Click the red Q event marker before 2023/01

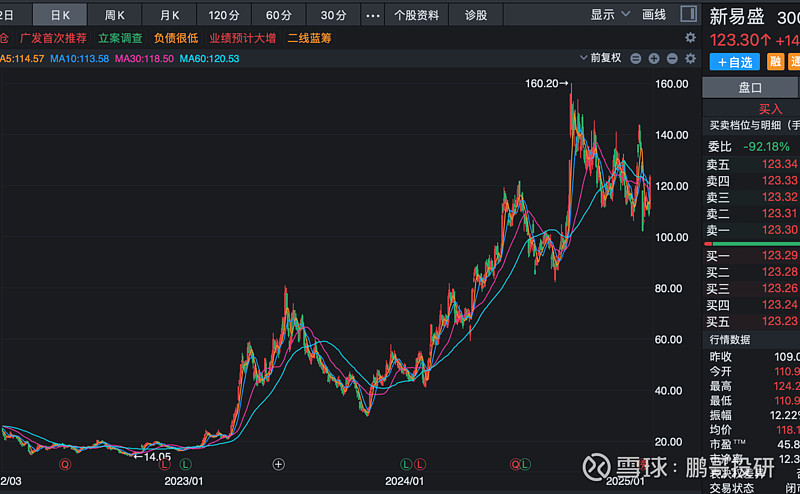click(x=65, y=464)
